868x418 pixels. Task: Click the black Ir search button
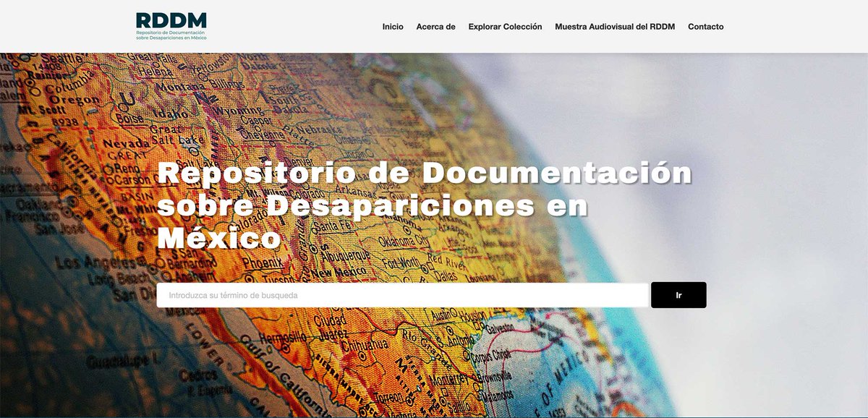678,295
